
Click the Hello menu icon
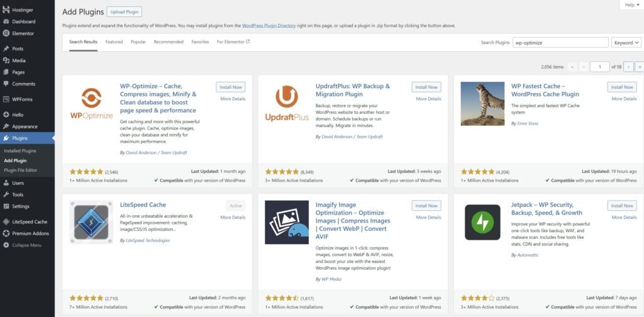point(6,115)
